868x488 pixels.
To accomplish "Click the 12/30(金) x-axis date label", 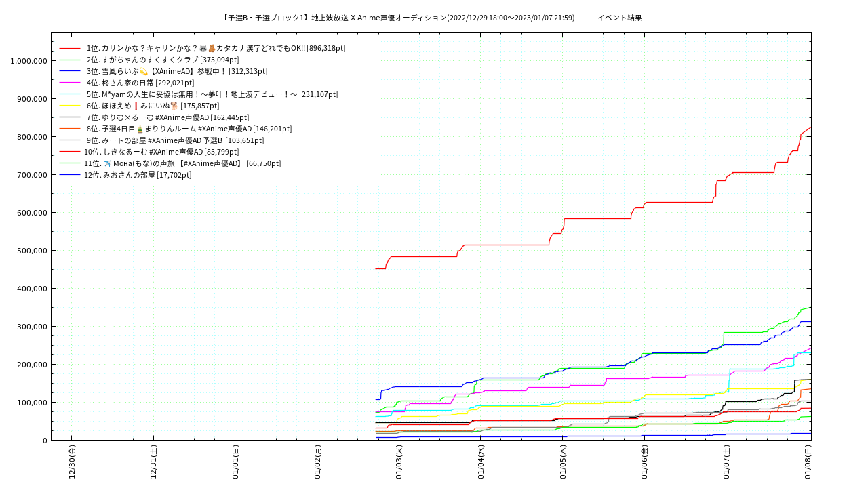I will [x=72, y=462].
